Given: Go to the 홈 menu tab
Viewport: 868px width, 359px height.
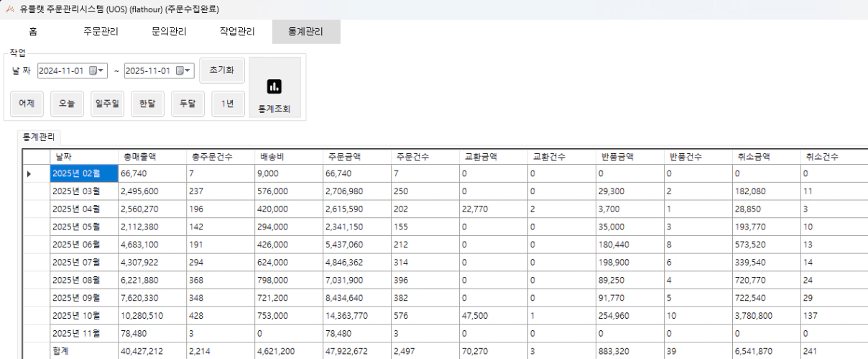Looking at the screenshot, I should (34, 32).
